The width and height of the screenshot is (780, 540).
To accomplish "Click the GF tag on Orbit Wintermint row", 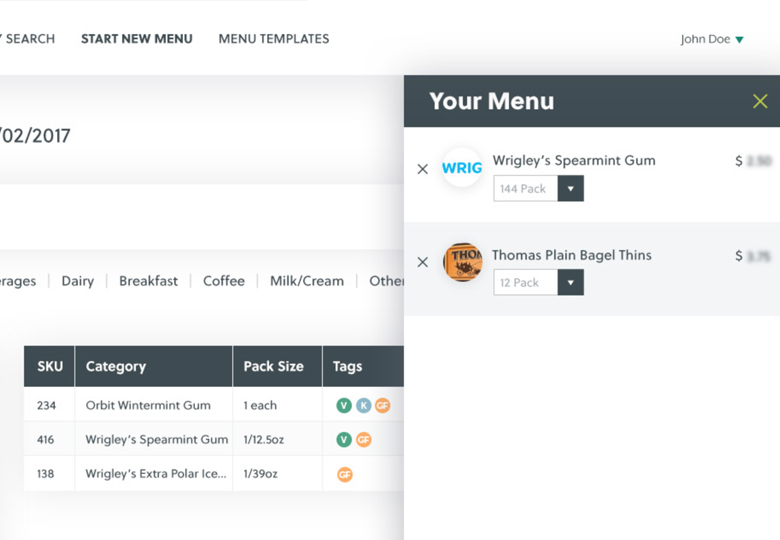I will 383,406.
